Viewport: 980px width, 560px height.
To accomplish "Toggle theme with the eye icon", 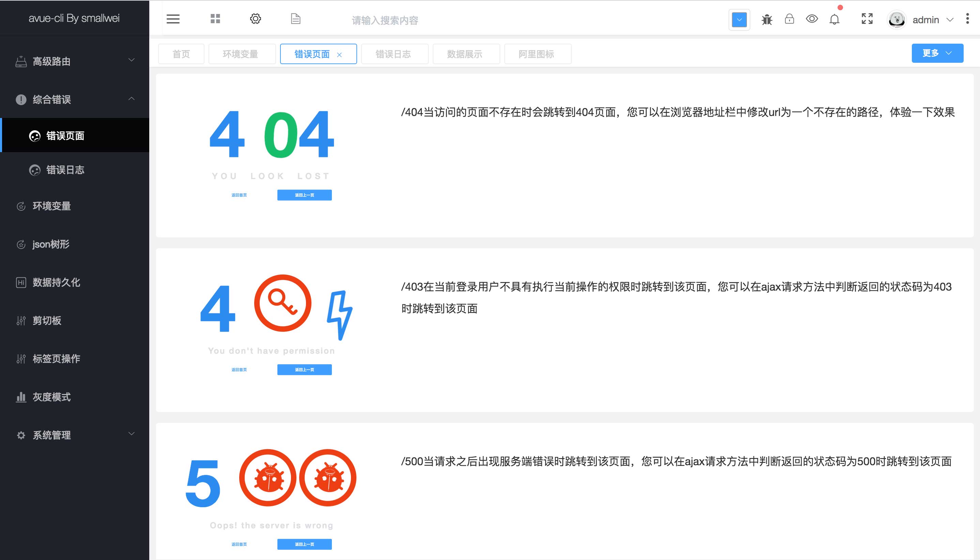I will point(812,19).
